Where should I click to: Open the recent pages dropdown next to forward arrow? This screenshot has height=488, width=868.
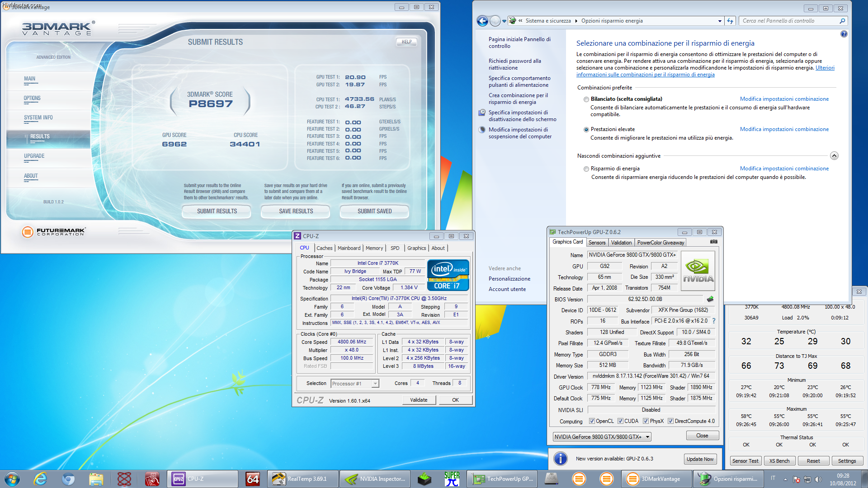pyautogui.click(x=504, y=21)
